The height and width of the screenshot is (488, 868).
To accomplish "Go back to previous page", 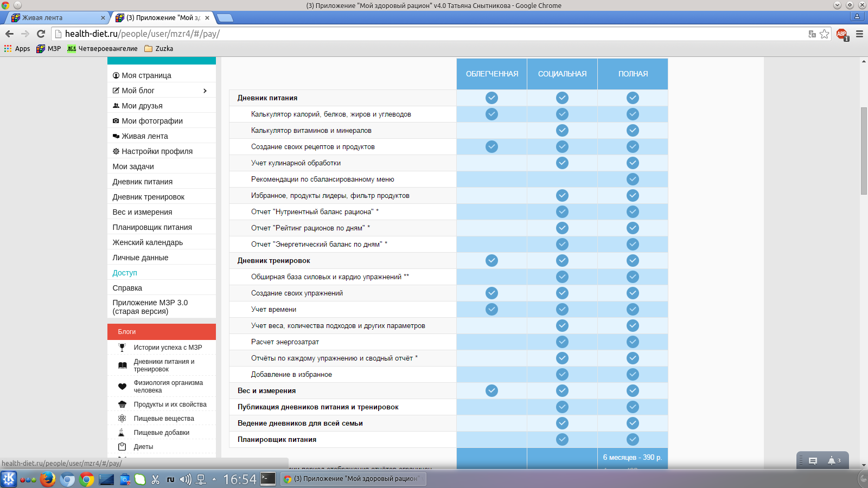I will pos(9,34).
